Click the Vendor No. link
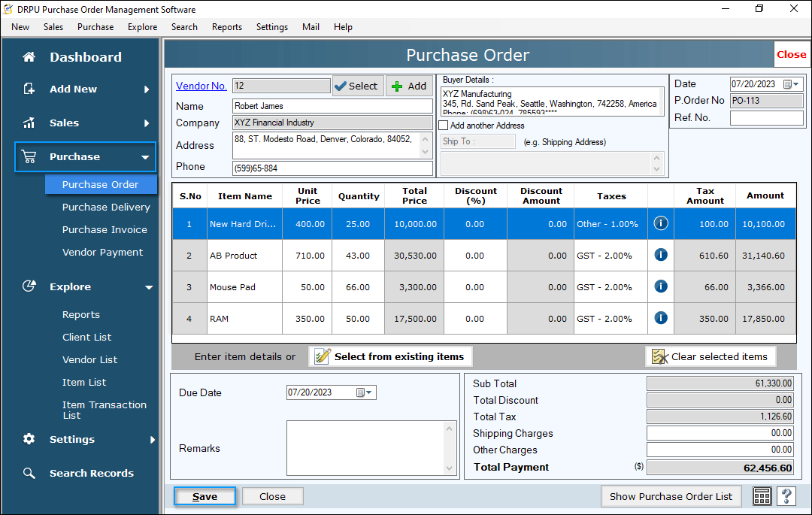 201,86
